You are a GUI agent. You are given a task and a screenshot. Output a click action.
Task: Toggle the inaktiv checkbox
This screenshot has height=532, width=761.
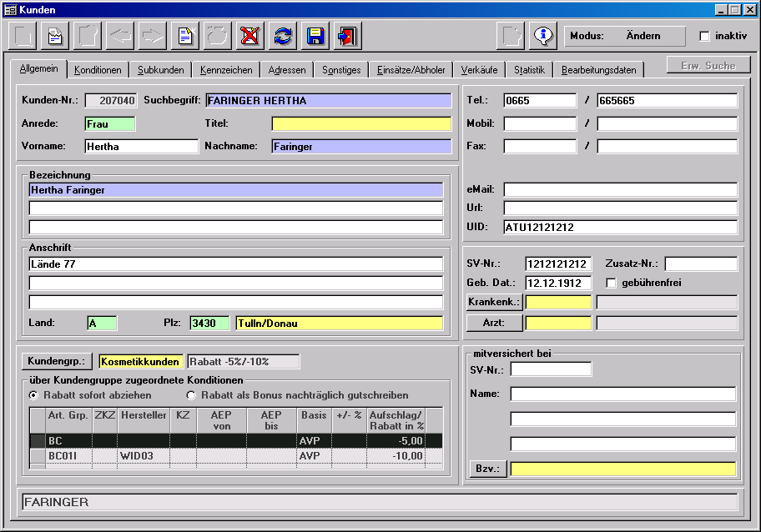pyautogui.click(x=704, y=37)
